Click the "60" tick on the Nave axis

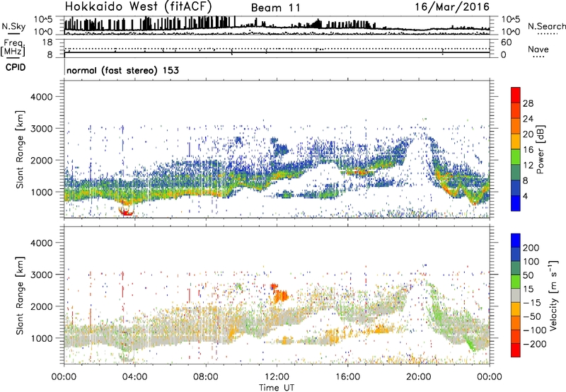coord(506,42)
